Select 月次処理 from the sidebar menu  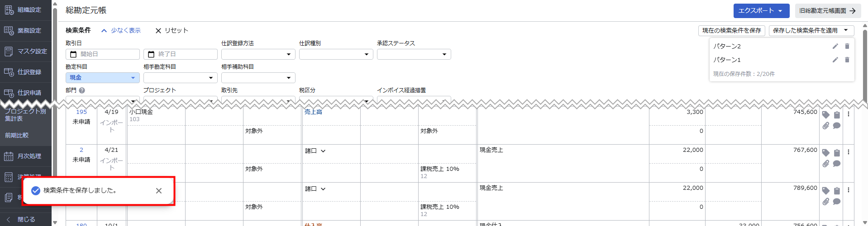tap(26, 156)
